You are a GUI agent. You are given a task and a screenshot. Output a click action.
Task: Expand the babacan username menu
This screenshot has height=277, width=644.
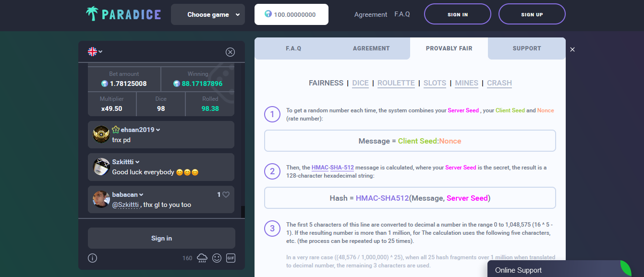pyautogui.click(x=142, y=195)
